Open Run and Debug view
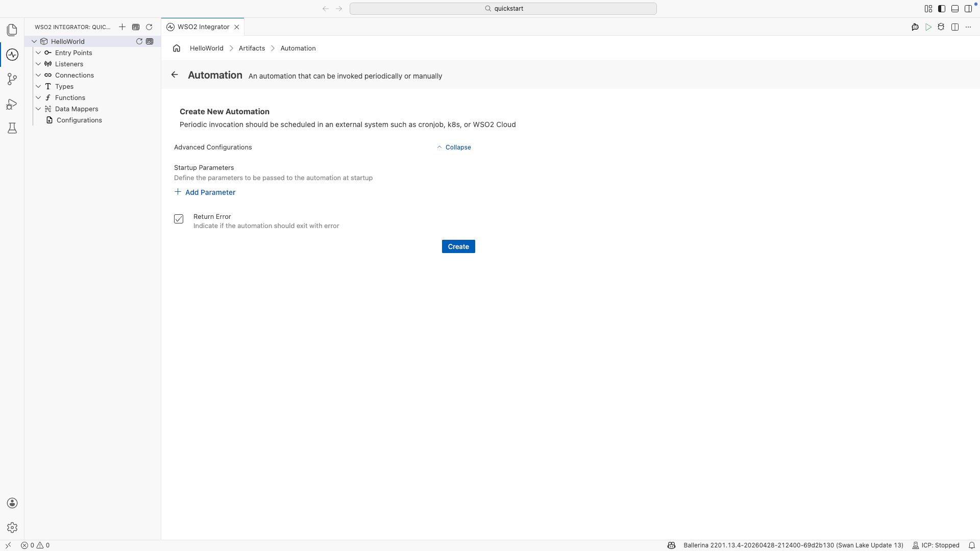The height and width of the screenshot is (551, 980). pos(12,104)
